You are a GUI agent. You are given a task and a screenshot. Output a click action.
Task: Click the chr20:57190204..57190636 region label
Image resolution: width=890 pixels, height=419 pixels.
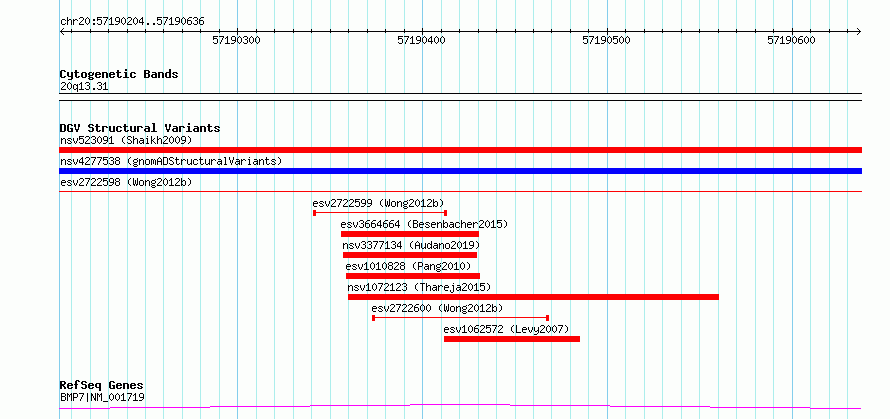[132, 22]
